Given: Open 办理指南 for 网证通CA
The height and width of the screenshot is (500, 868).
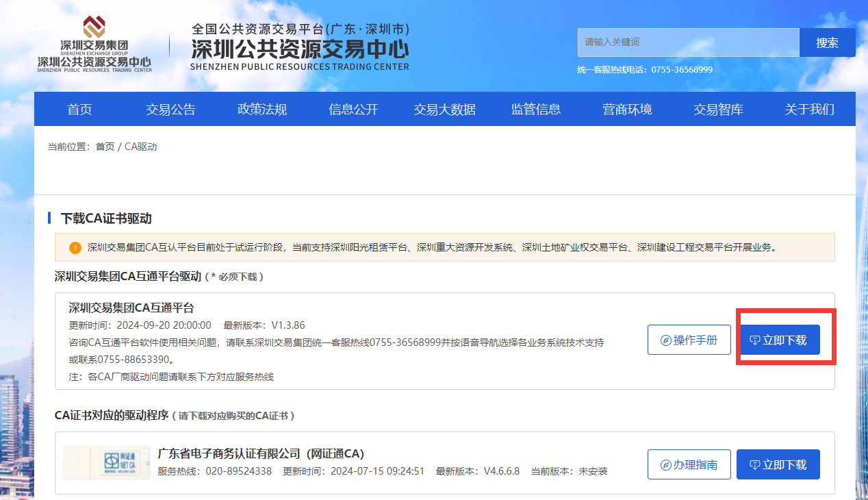Looking at the screenshot, I should pyautogui.click(x=689, y=464).
